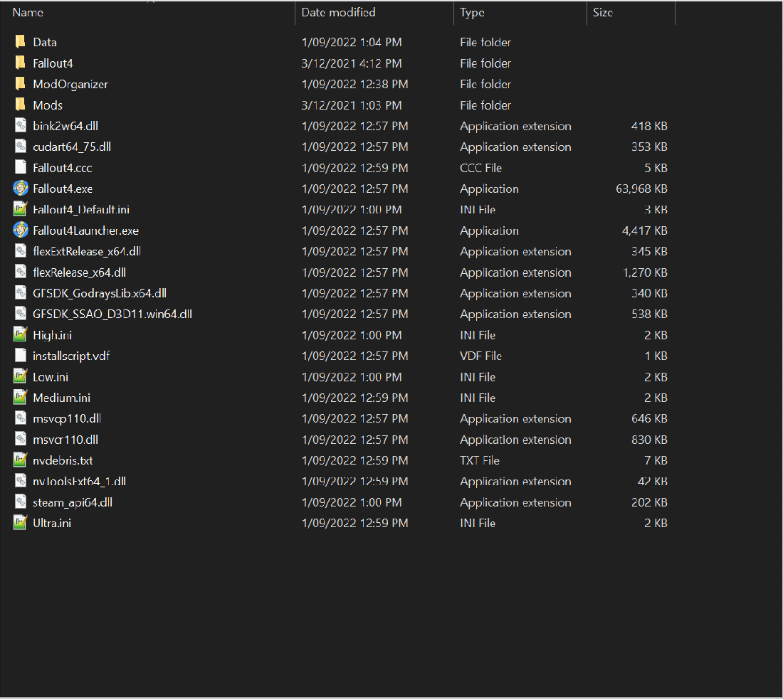Select the file name flexExtRelease_x64.dll
The height and width of the screenshot is (700, 783).
tap(86, 252)
